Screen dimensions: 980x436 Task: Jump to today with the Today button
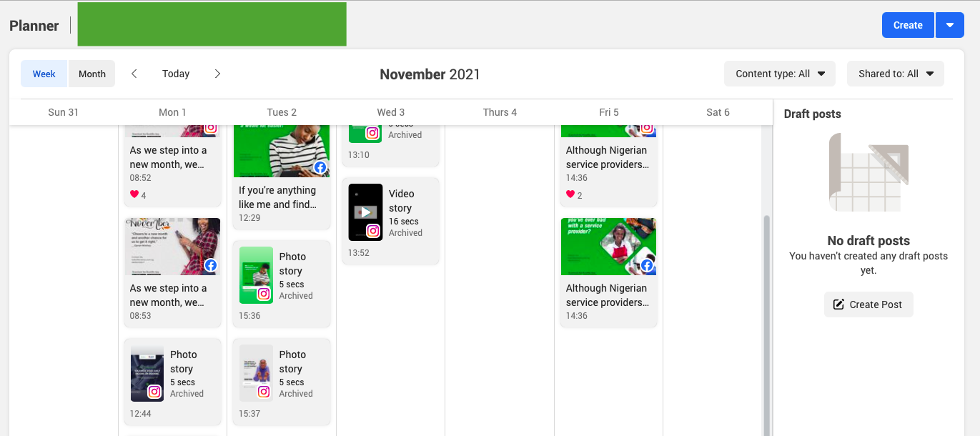[175, 73]
